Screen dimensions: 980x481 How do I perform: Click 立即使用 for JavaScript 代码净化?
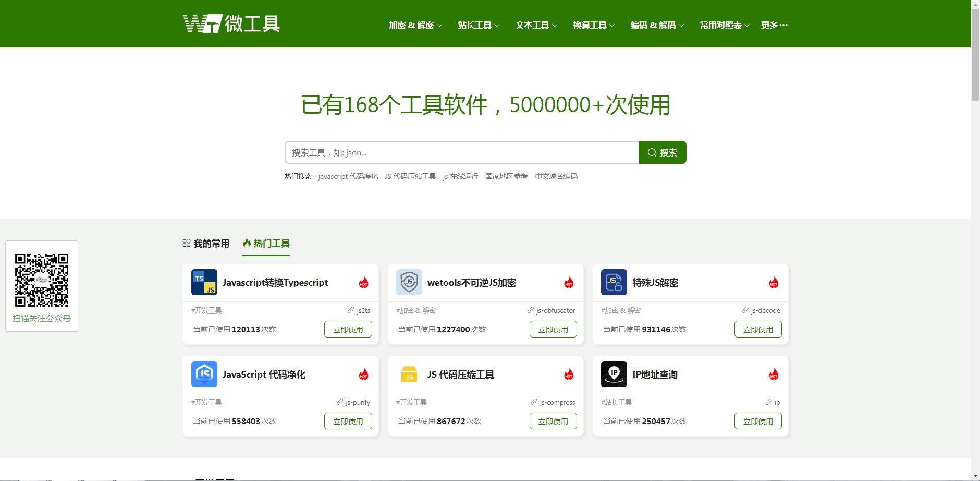point(348,421)
